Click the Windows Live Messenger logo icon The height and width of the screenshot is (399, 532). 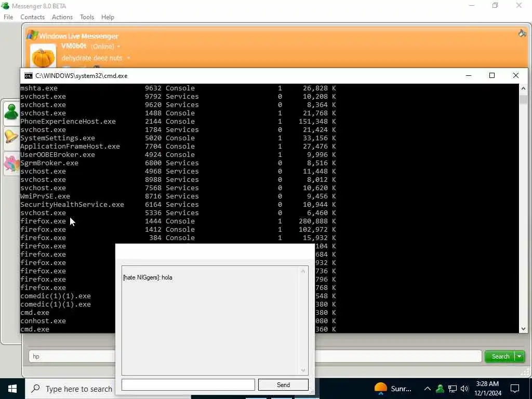32,35
